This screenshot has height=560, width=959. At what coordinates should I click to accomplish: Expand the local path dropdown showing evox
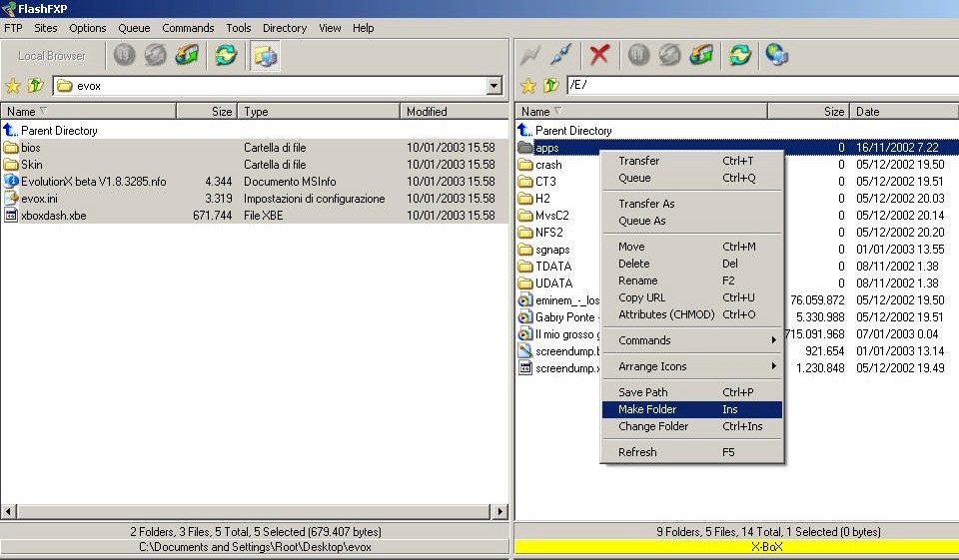click(x=493, y=86)
